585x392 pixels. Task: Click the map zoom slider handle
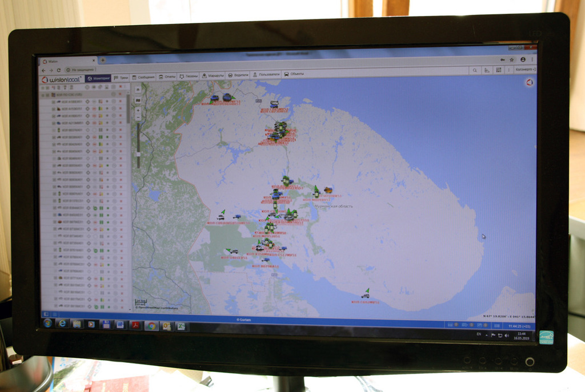(138, 154)
